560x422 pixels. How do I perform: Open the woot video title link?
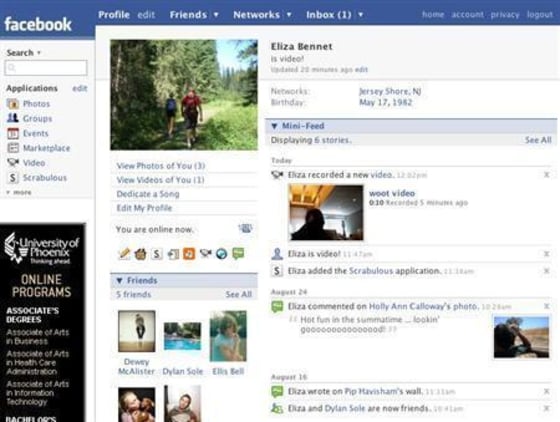point(392,193)
